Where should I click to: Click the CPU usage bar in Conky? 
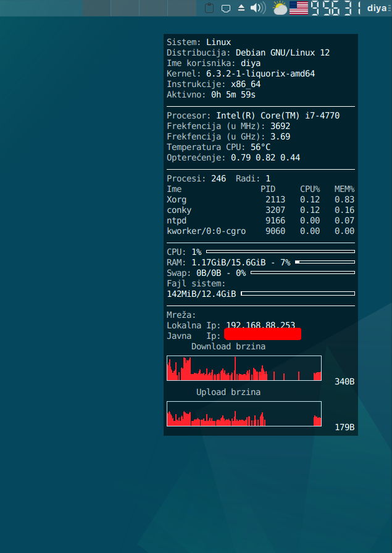(280, 251)
